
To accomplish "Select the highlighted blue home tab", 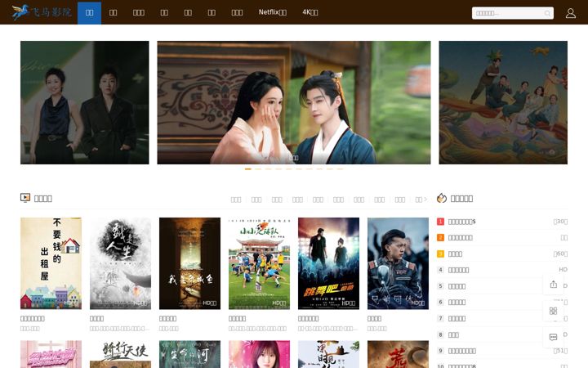I will coord(89,13).
